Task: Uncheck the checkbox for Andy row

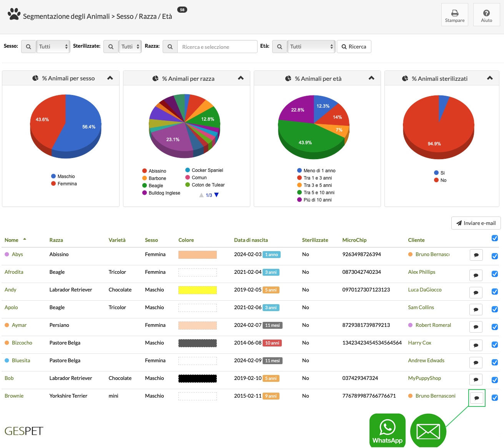Action: click(x=495, y=291)
